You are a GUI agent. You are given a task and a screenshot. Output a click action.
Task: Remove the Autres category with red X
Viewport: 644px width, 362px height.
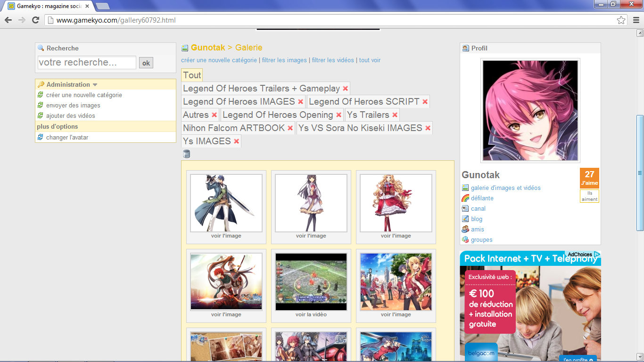tap(214, 115)
